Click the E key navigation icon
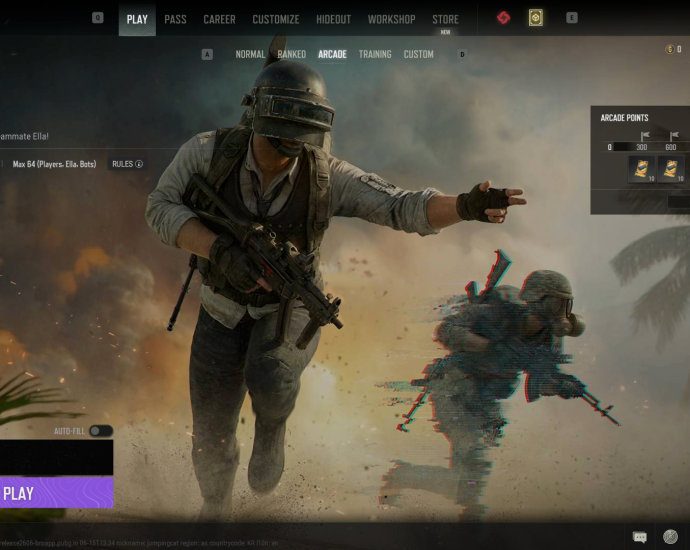This screenshot has height=550, width=690. click(572, 18)
